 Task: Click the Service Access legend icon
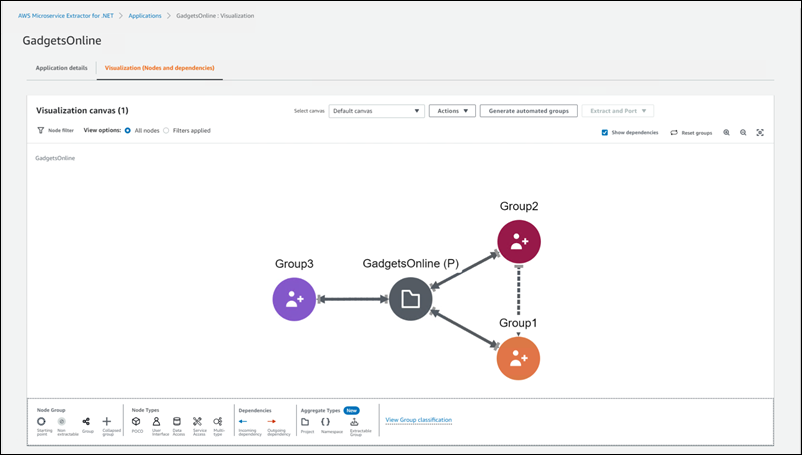coord(197,421)
